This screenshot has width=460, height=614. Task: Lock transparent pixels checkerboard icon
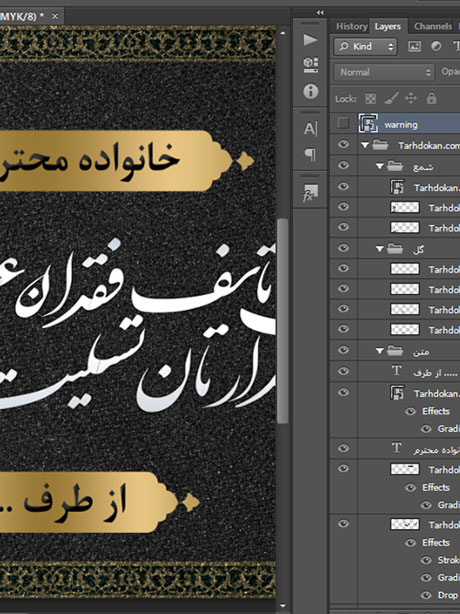point(370,98)
